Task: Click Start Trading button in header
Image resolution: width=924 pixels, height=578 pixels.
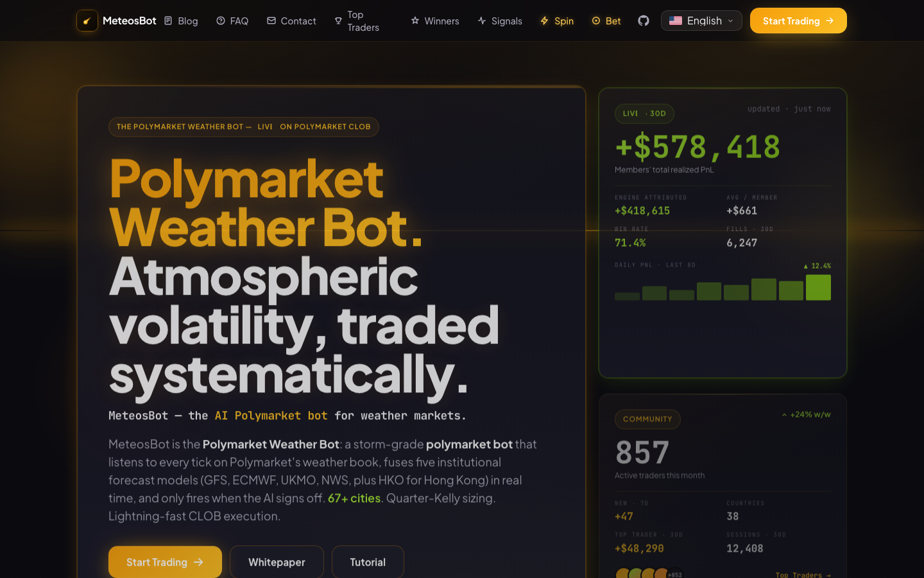Action: (798, 21)
